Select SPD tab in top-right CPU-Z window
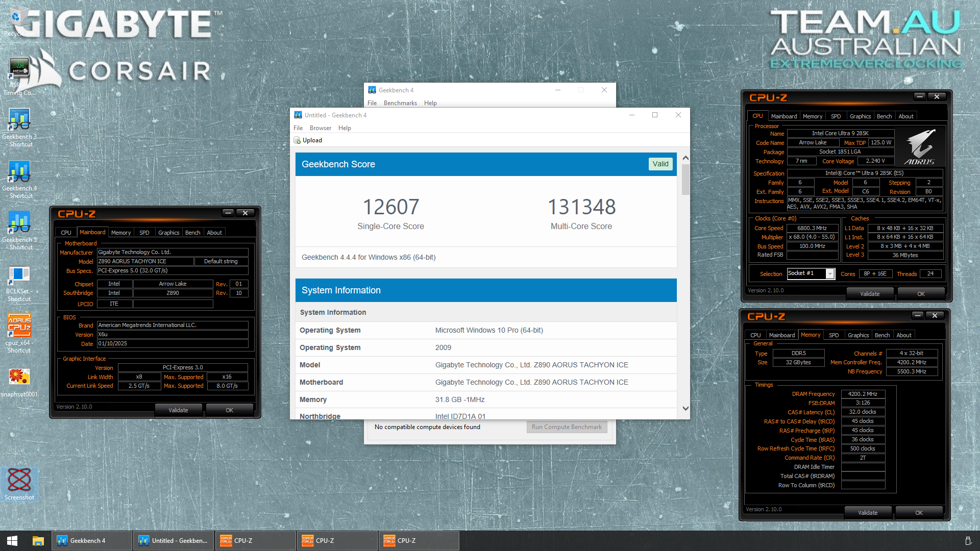The image size is (980, 551). pyautogui.click(x=836, y=116)
